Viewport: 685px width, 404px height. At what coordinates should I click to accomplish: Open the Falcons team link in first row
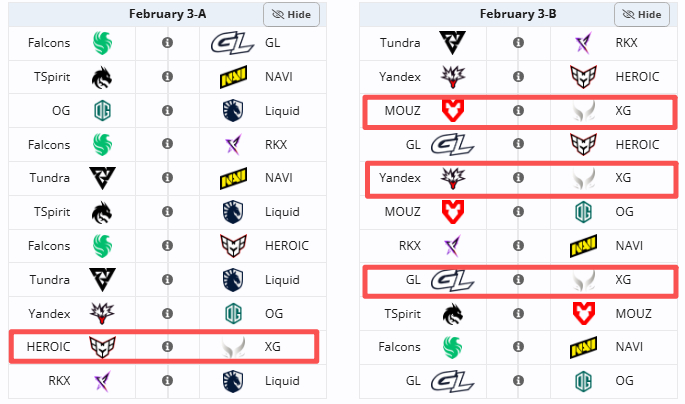[x=49, y=43]
